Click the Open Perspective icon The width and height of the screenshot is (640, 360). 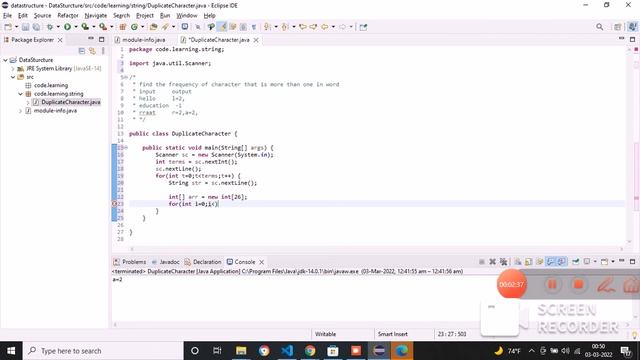click(618, 27)
